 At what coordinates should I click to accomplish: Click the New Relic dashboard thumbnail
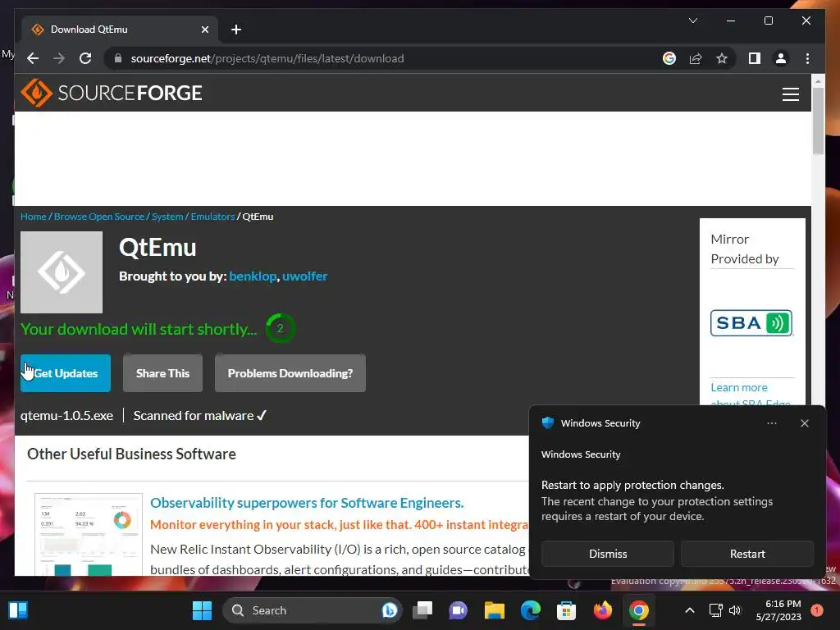coord(89,534)
